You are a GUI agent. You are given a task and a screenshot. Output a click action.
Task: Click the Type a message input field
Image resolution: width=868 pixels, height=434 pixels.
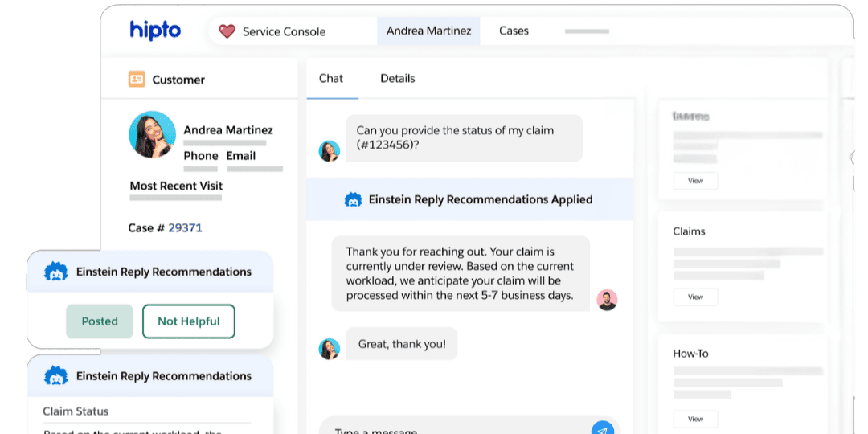tap(450, 428)
